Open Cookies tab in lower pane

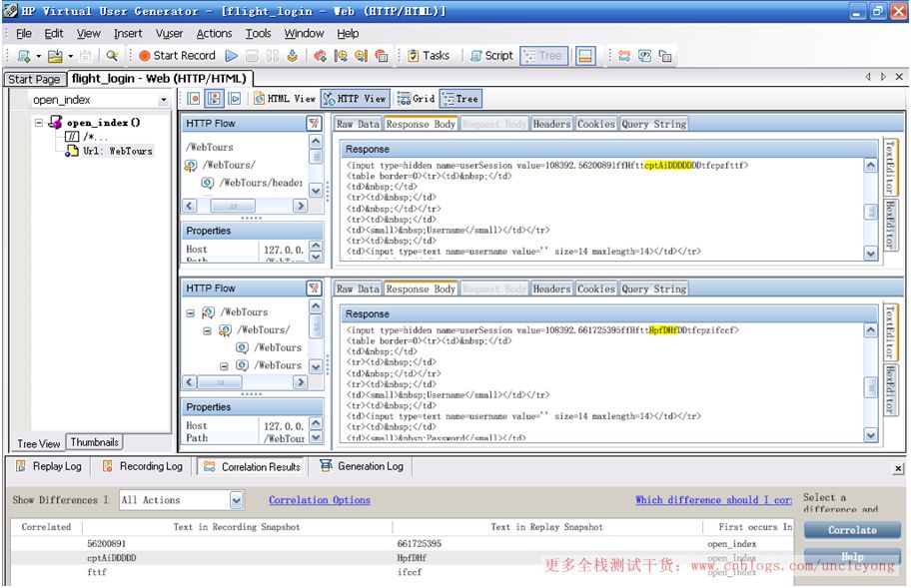[595, 289]
